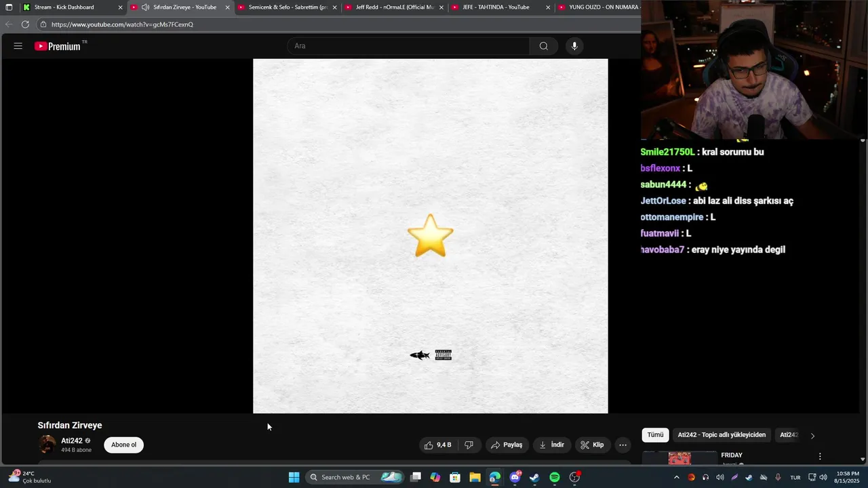This screenshot has width=868, height=488.
Task: Close the Stream - Kick Dashboard tab
Action: click(x=120, y=7)
